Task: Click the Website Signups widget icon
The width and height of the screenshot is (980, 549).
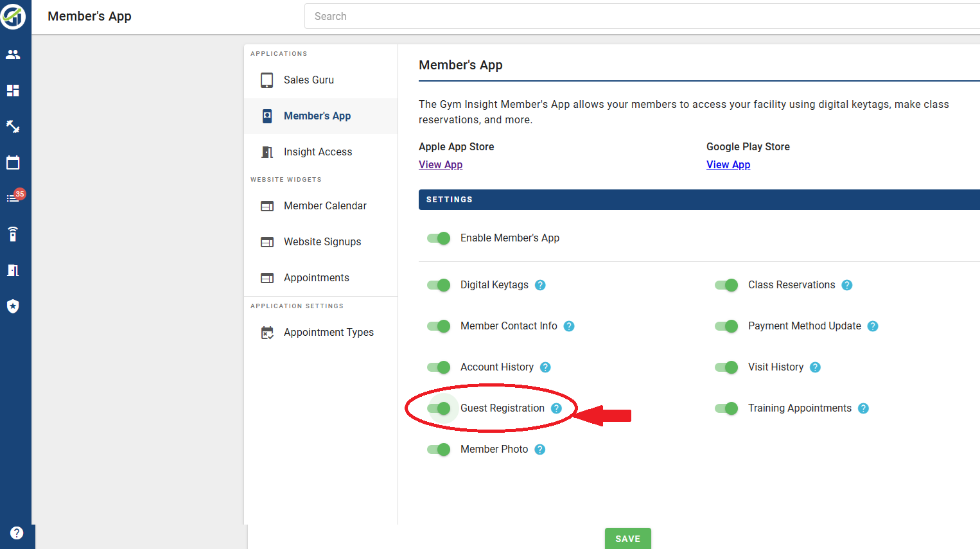Action: point(267,242)
